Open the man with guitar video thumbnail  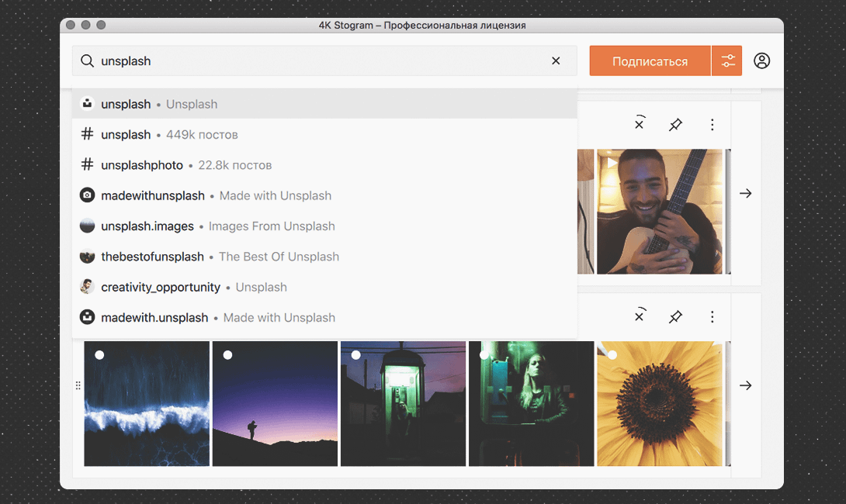[x=659, y=212]
